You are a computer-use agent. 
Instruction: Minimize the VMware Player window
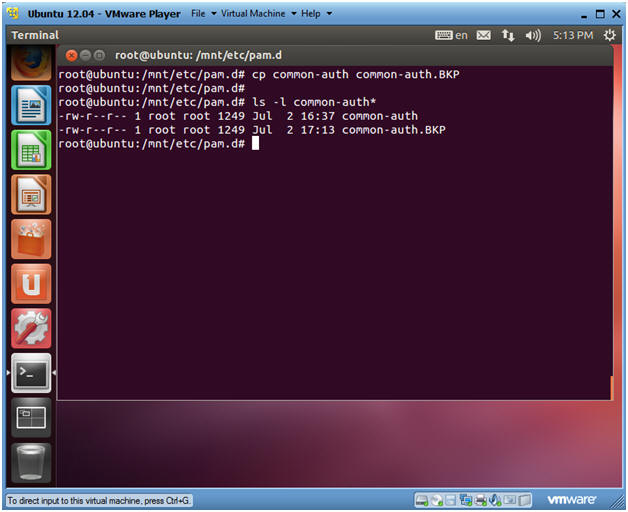pyautogui.click(x=584, y=15)
